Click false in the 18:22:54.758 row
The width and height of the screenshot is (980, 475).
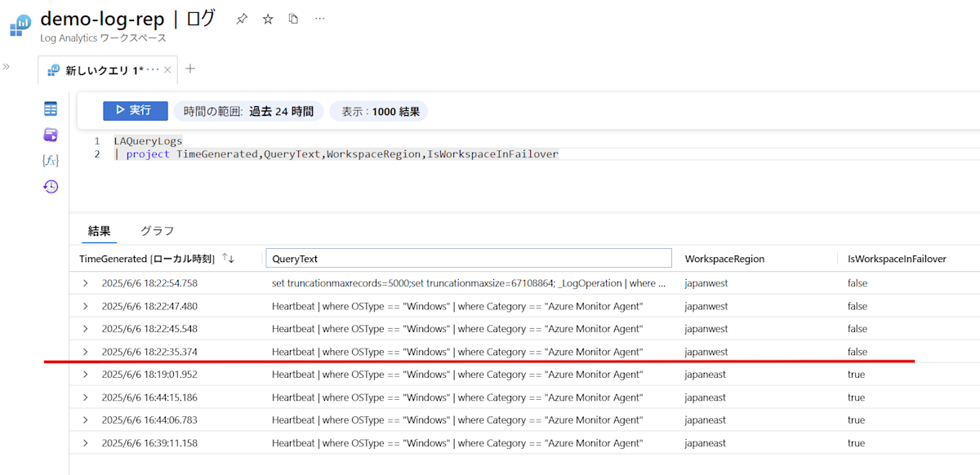tap(857, 283)
